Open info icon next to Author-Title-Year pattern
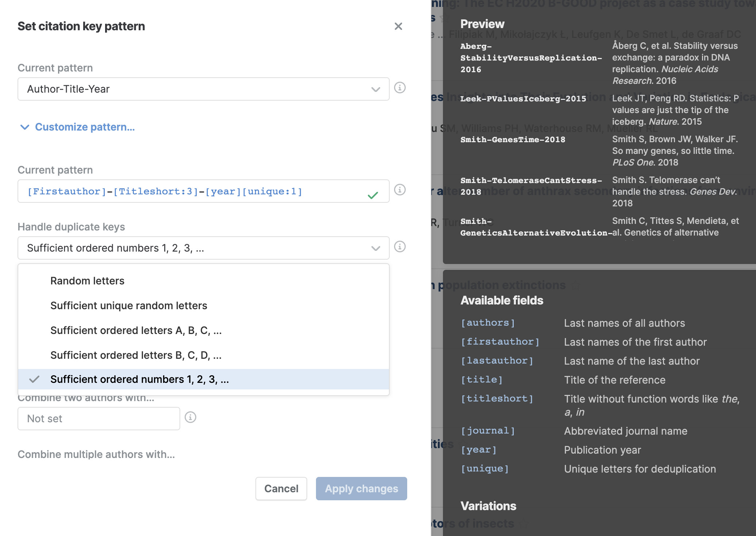This screenshot has height=536, width=756. coord(400,88)
